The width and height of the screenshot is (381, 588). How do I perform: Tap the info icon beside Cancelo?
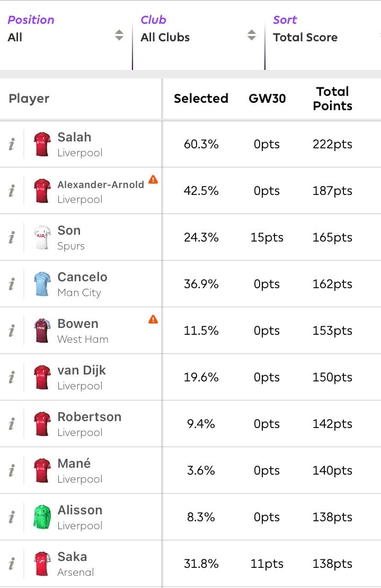[x=12, y=284]
